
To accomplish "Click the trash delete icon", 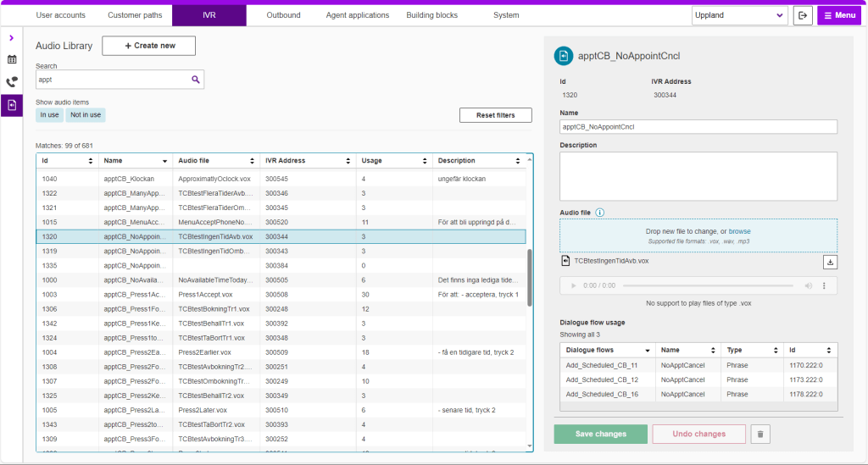I will (760, 435).
